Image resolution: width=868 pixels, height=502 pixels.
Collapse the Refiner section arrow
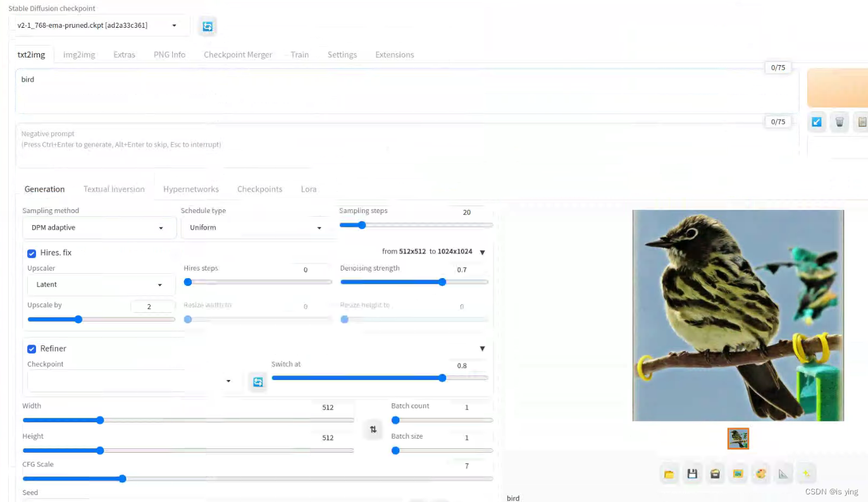coord(482,348)
